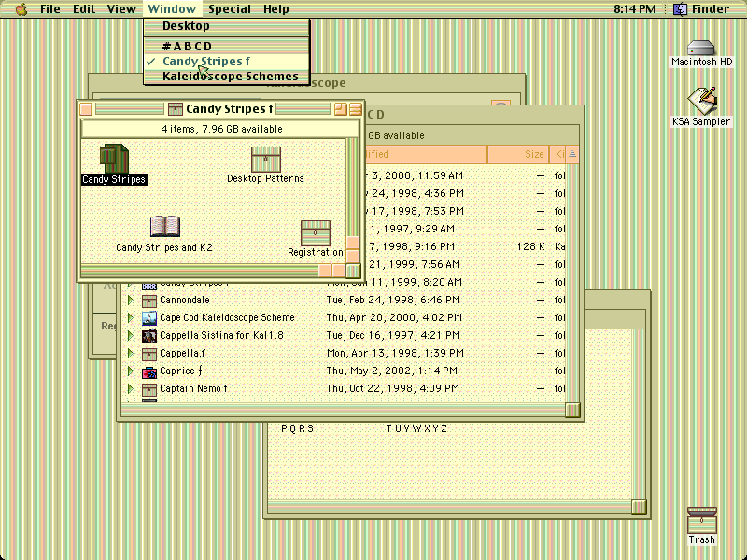747x560 pixels.
Task: Click the Candy Stripes f title bar folder icon
Action: [x=176, y=109]
